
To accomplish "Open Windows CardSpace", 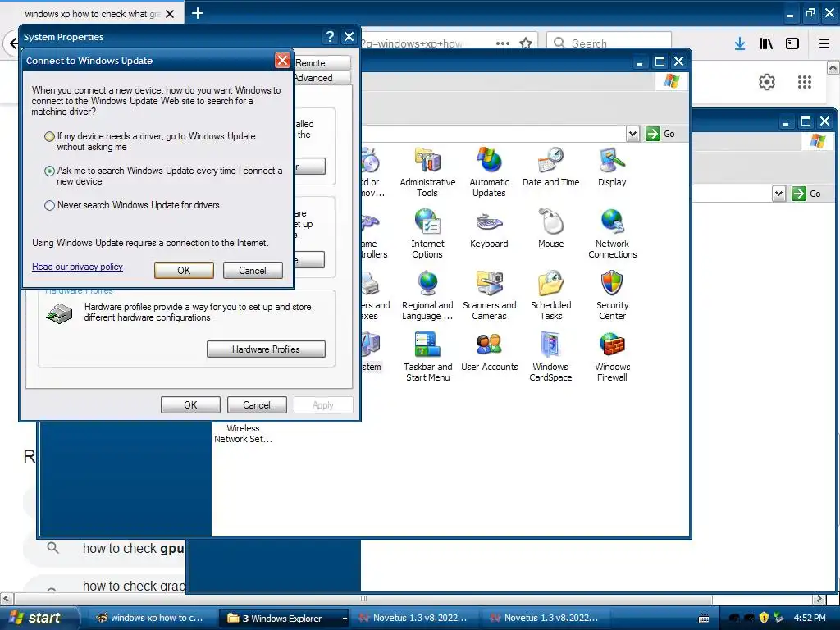I will [x=550, y=357].
